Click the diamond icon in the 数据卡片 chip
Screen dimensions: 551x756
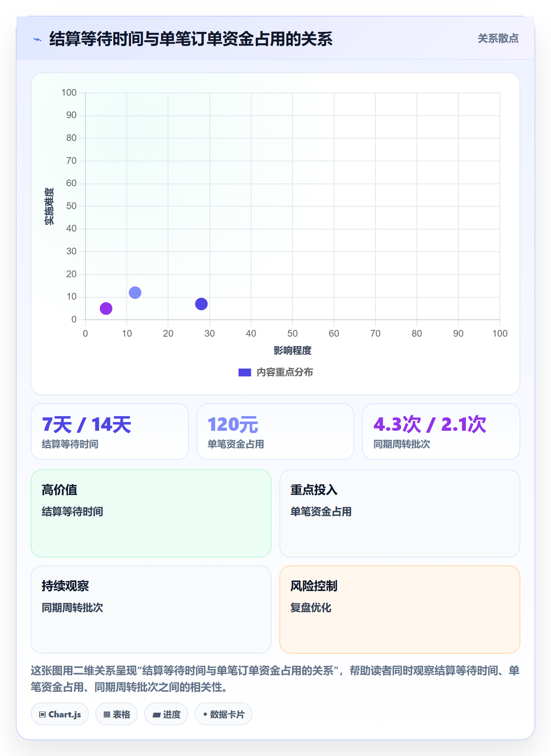point(205,714)
